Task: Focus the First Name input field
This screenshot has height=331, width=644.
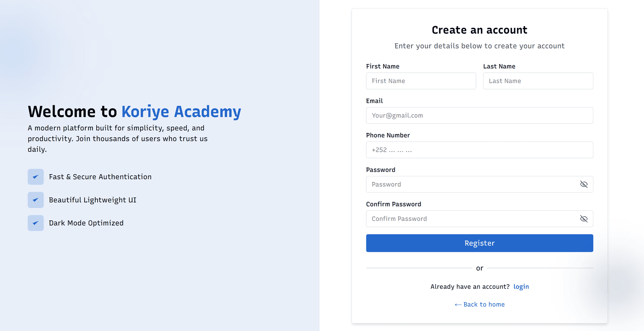Action: (x=421, y=81)
